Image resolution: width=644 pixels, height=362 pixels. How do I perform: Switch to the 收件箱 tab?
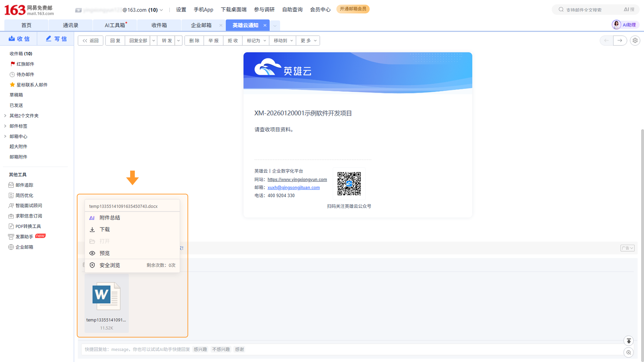[159, 25]
